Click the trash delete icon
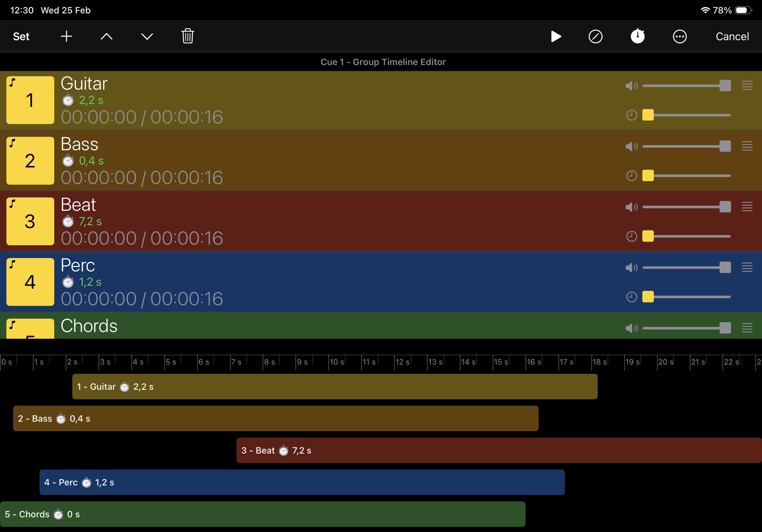 click(188, 36)
